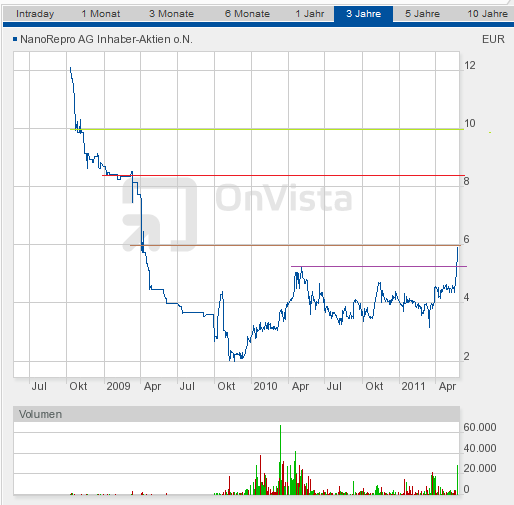Click the 2010 date axis label
This screenshot has height=505, width=514.
(x=265, y=386)
